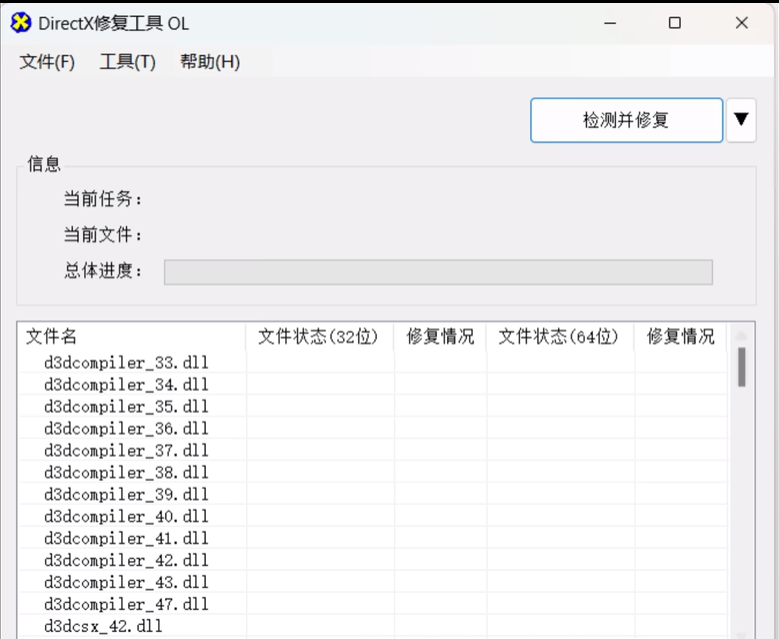Open the 帮助(H) menu
This screenshot has height=639, width=779.
point(210,62)
